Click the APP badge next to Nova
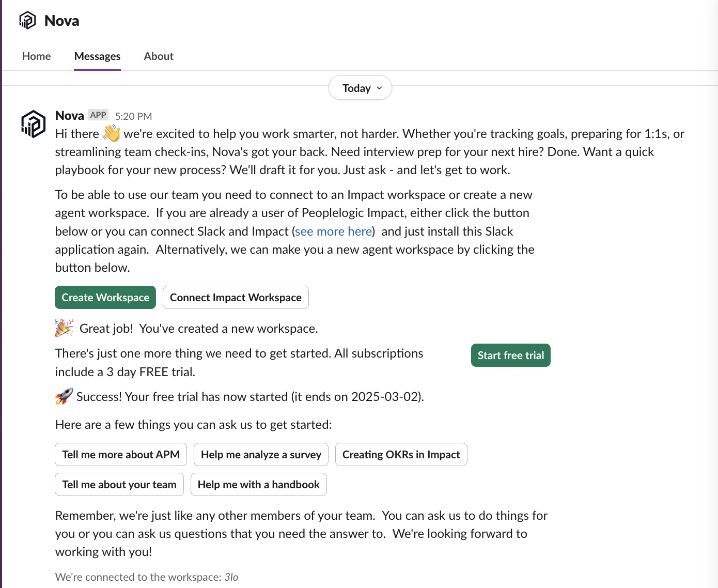This screenshot has width=718, height=588. [x=98, y=115]
